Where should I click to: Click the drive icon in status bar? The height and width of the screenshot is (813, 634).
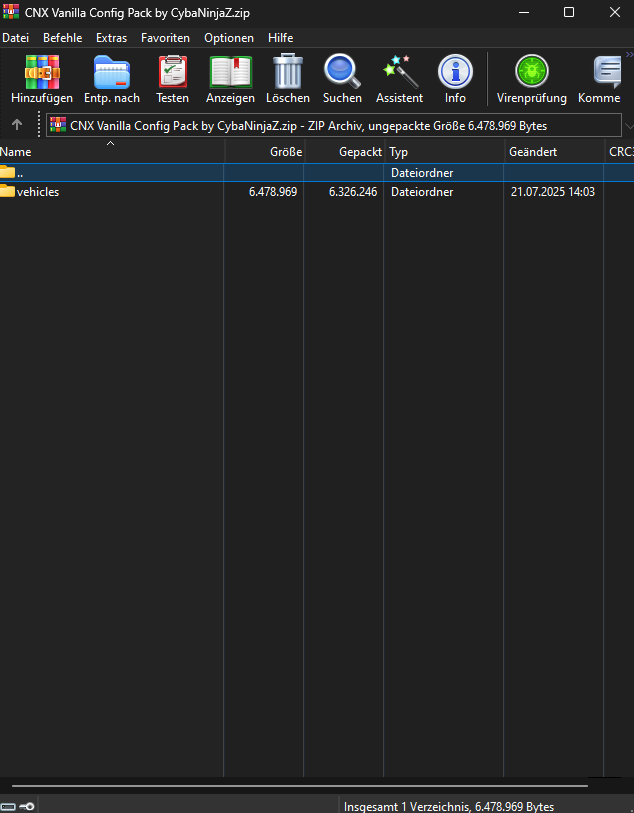8,806
